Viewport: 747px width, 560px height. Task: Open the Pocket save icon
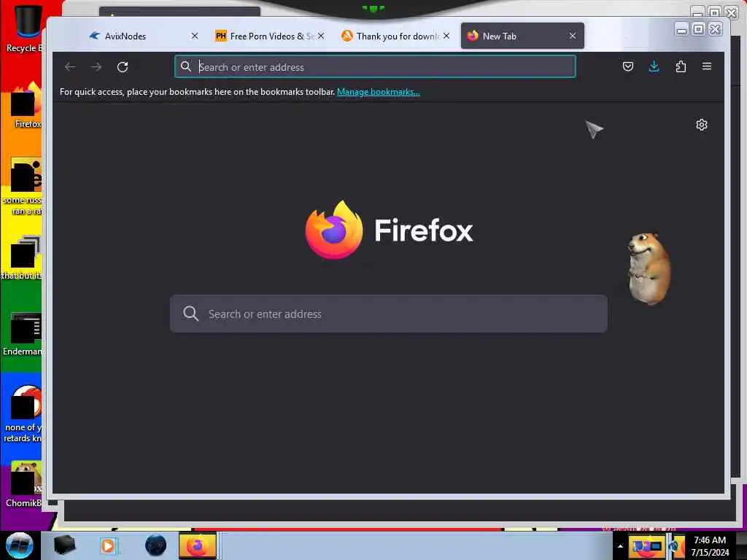(628, 66)
